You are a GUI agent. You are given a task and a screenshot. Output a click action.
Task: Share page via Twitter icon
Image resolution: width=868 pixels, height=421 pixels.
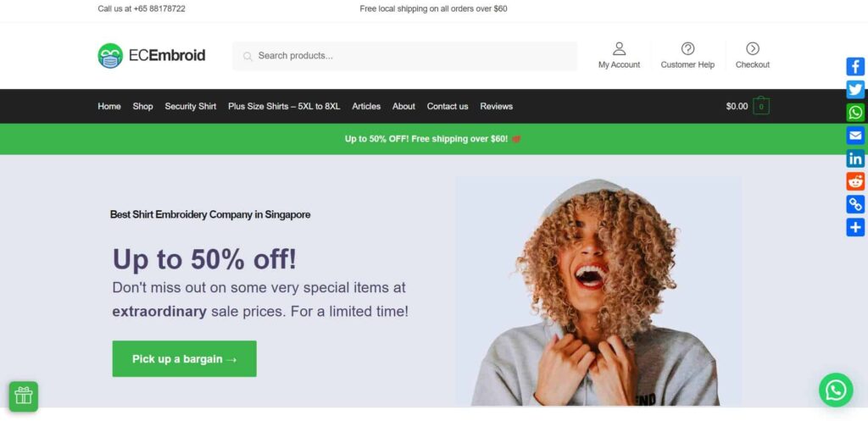coord(855,90)
